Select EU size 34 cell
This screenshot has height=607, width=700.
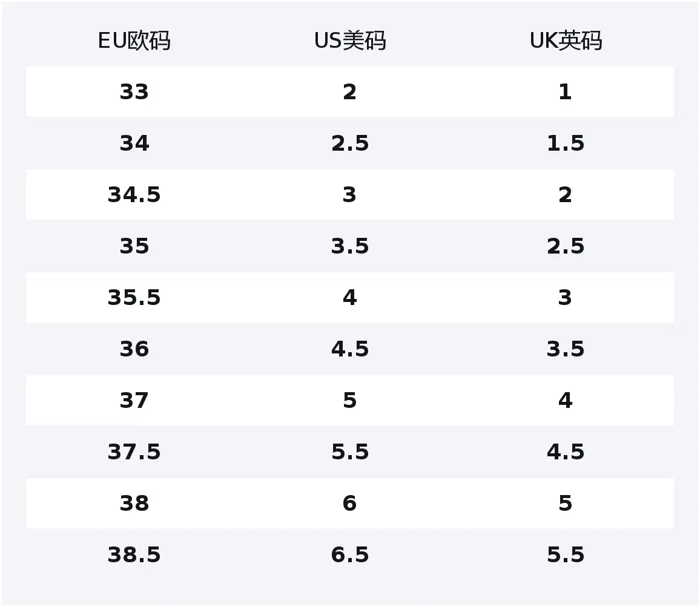[x=134, y=143]
